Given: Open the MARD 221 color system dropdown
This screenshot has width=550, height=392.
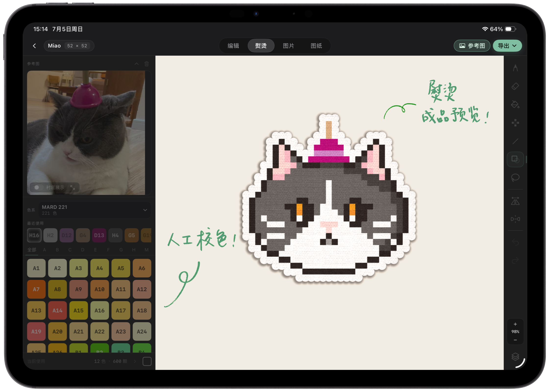Looking at the screenshot, I should (95, 210).
